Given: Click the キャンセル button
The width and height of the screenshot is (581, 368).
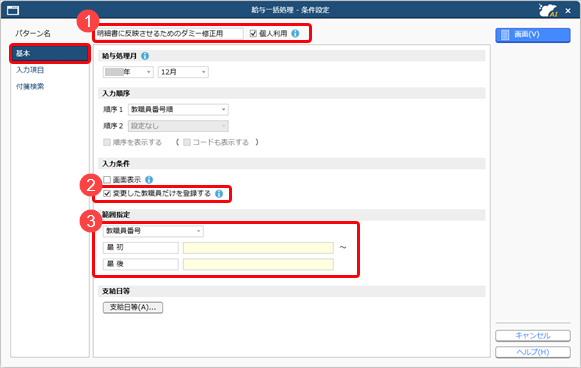Looking at the screenshot, I should [533, 335].
